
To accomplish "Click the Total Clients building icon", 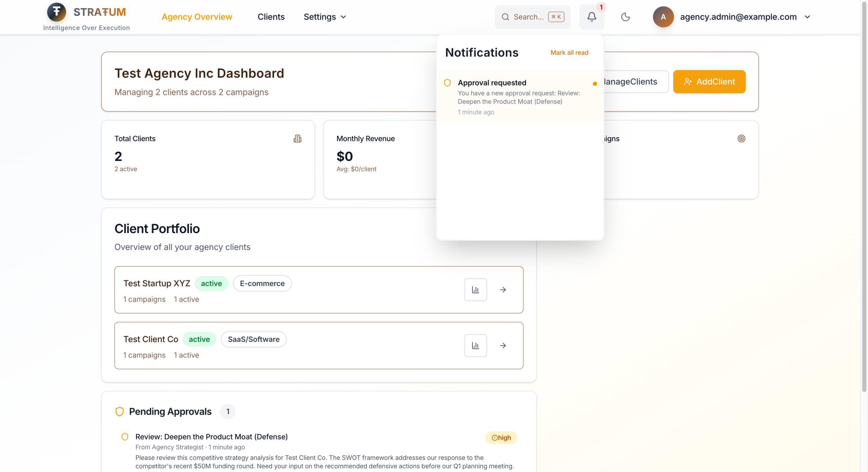I will 297,139.
